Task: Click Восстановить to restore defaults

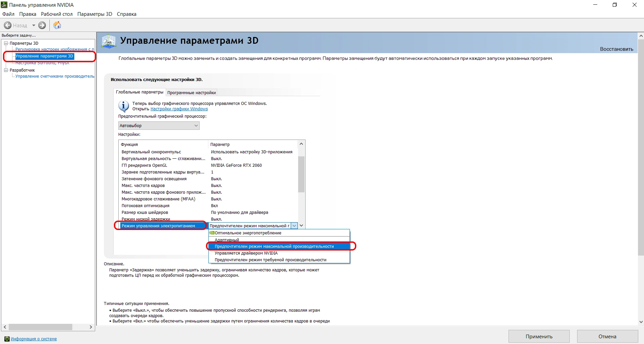Action: coord(616,49)
